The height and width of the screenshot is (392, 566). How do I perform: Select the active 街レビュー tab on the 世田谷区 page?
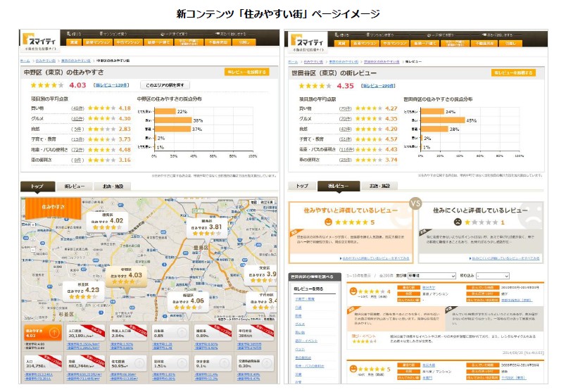point(338,186)
